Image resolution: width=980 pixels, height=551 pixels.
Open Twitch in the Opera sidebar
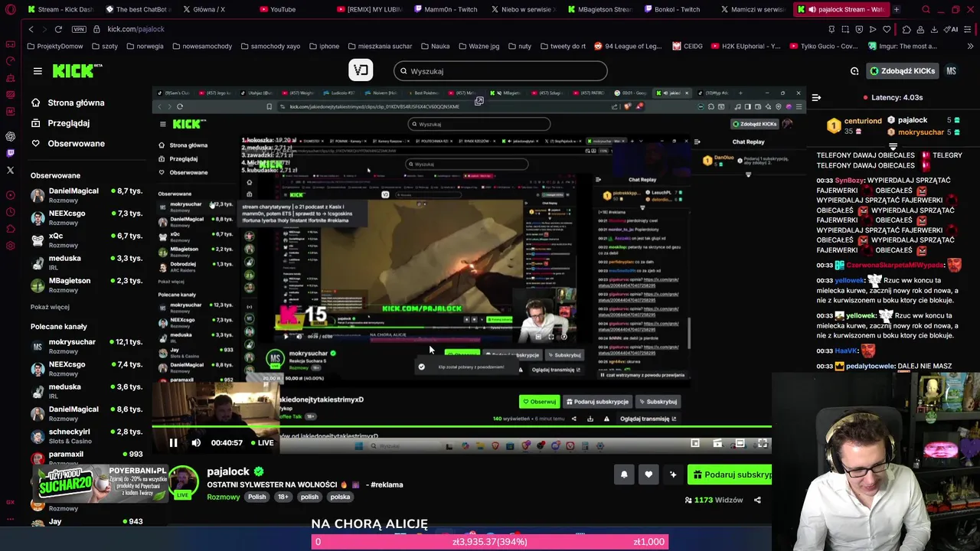click(x=10, y=153)
